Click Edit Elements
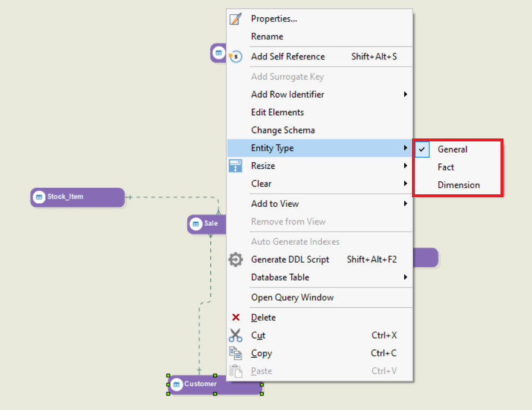This screenshot has height=410, width=532. pyautogui.click(x=277, y=112)
